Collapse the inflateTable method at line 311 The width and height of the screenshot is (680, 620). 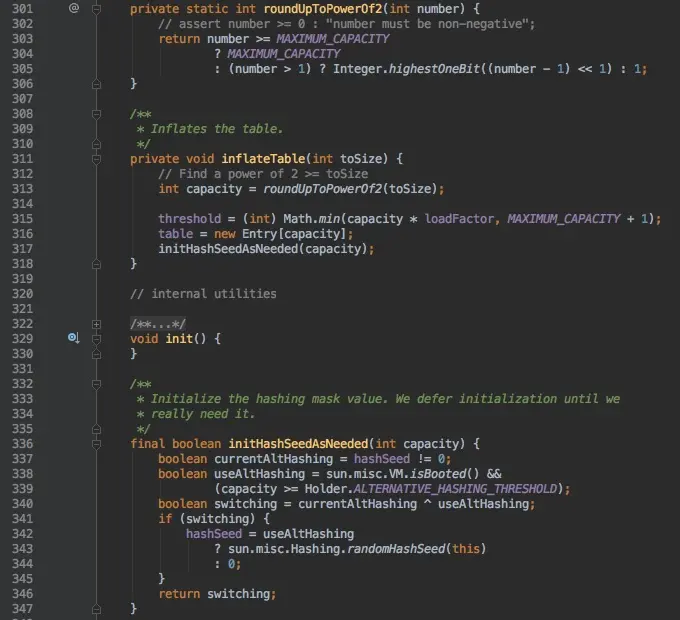click(97, 159)
